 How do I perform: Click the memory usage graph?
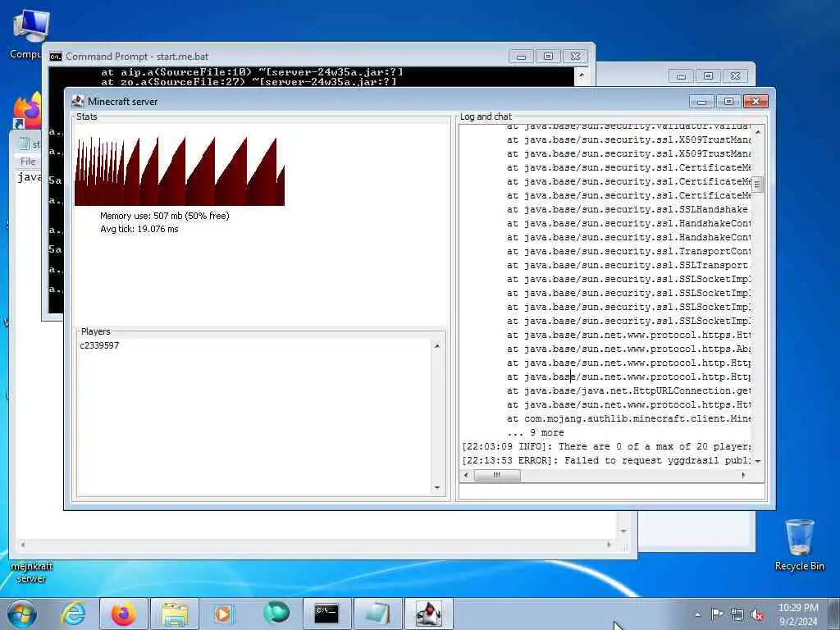click(x=180, y=171)
